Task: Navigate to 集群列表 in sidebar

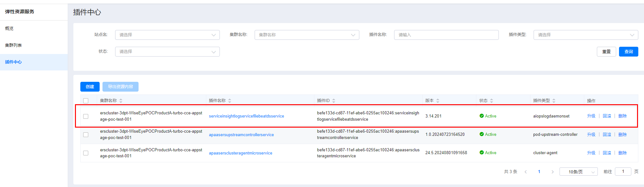Action: tap(14, 45)
